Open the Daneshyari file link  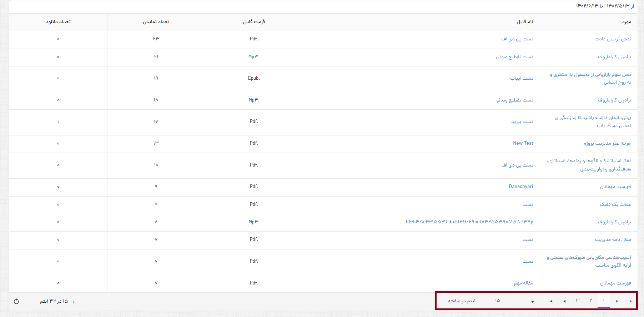[521, 187]
